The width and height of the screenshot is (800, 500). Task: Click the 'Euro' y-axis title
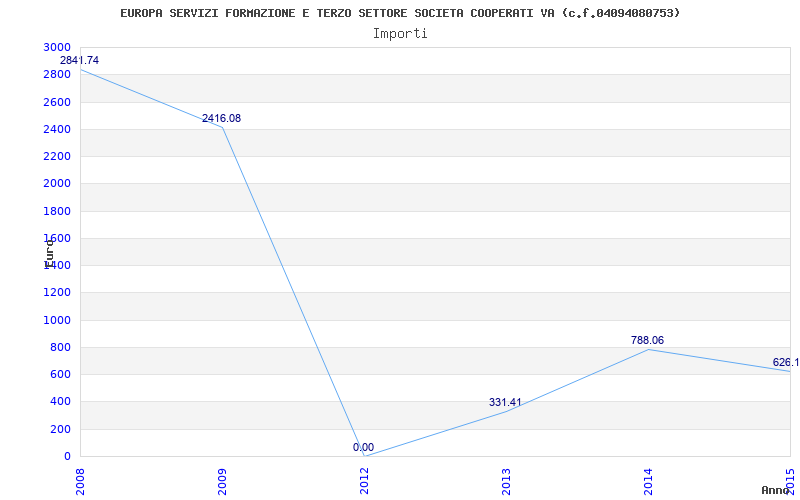[49, 253]
